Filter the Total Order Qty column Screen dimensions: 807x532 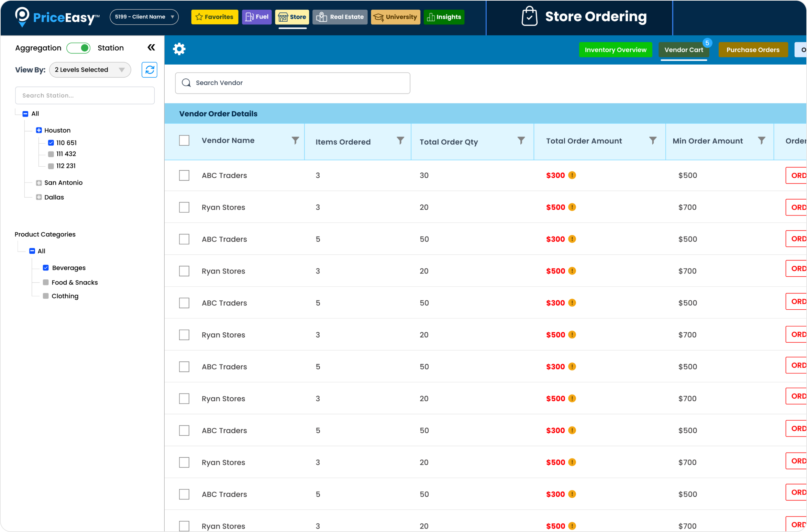(x=521, y=141)
